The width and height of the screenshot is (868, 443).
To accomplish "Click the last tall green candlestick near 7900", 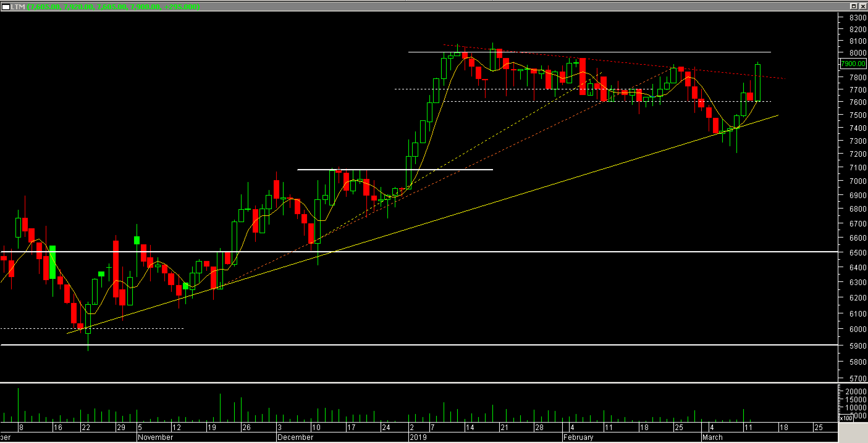I will 758,82.
